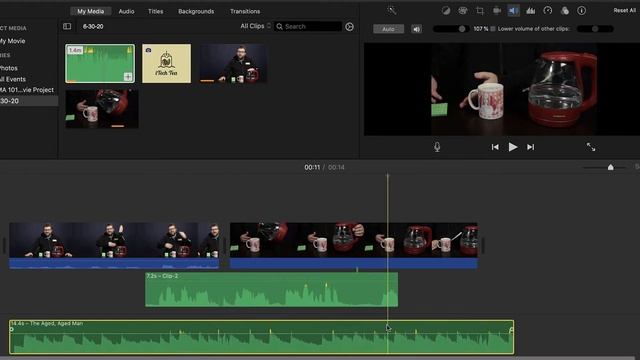Open the All Clips filter dropdown
The height and width of the screenshot is (360, 640).
tap(255, 26)
